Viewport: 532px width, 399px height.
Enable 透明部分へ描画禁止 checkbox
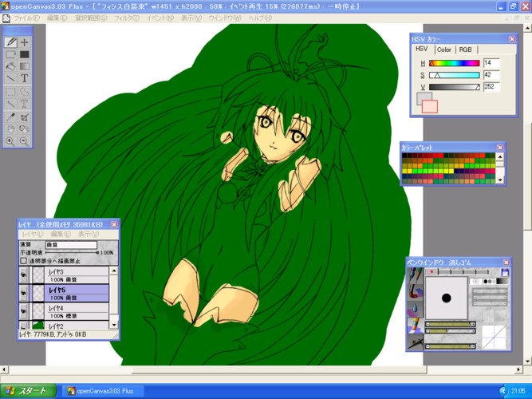point(23,261)
